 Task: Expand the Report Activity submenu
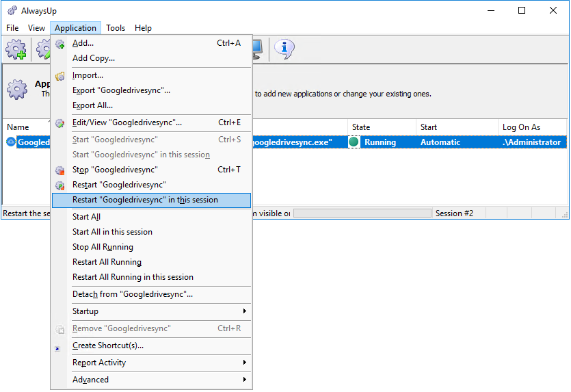[151, 363]
